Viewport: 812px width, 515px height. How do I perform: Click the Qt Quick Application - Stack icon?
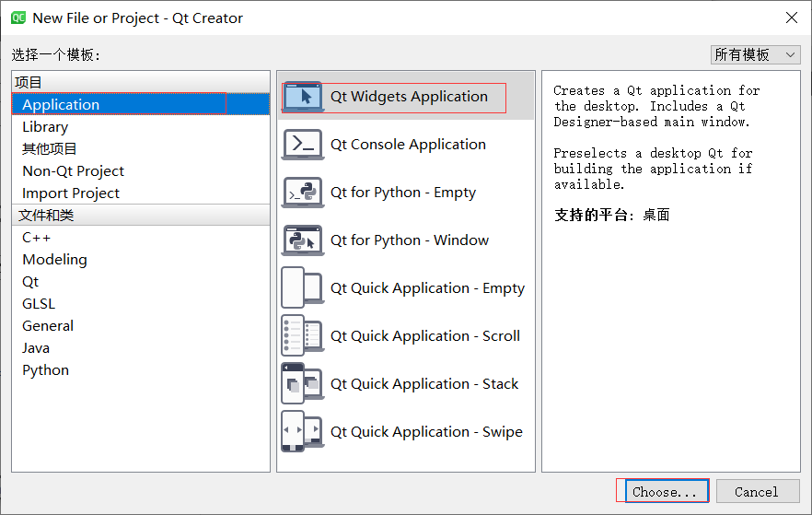point(302,384)
